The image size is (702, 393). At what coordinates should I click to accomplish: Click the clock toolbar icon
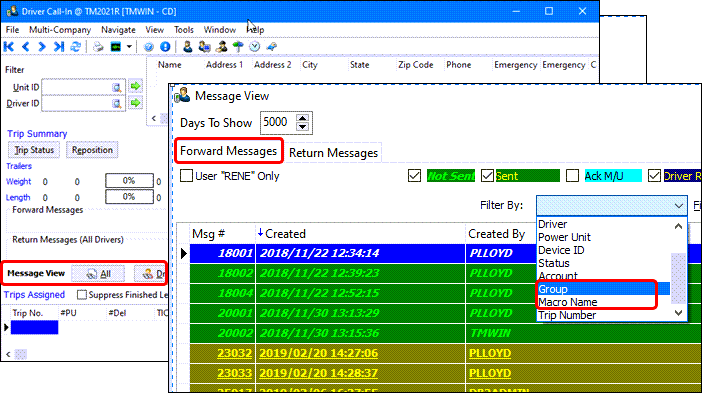point(255,47)
